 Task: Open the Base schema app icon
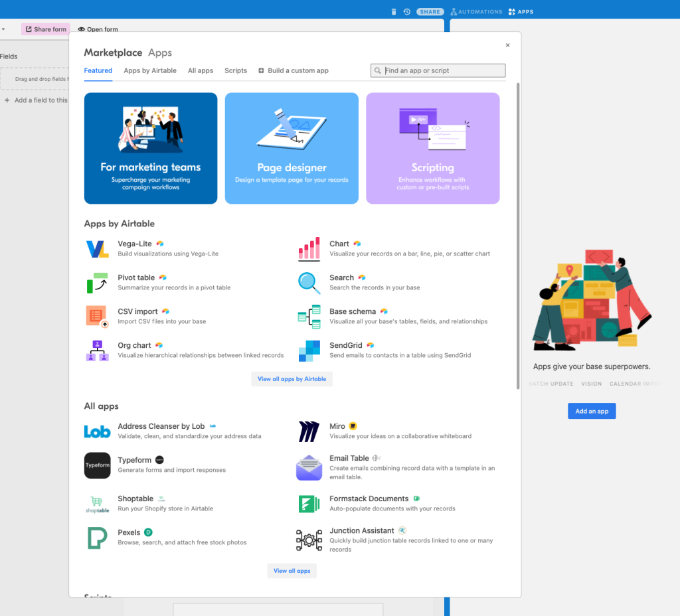(309, 317)
